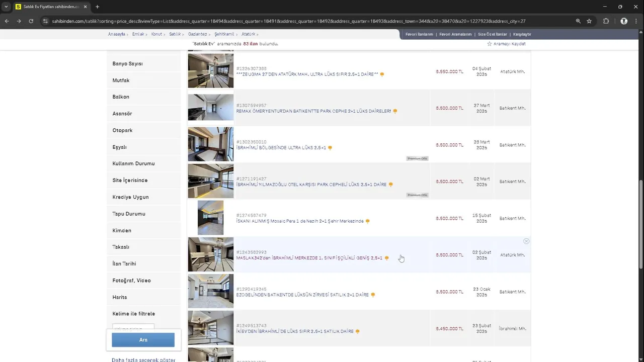Viewport: 644px width, 362px height.
Task: Reload the sahibinden page
Action: 31,21
